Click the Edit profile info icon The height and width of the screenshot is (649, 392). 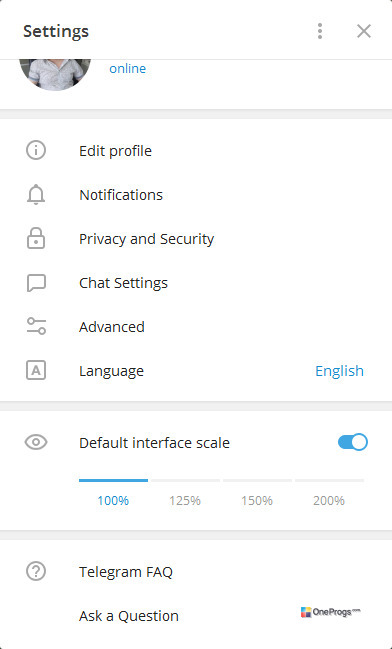(x=36, y=150)
